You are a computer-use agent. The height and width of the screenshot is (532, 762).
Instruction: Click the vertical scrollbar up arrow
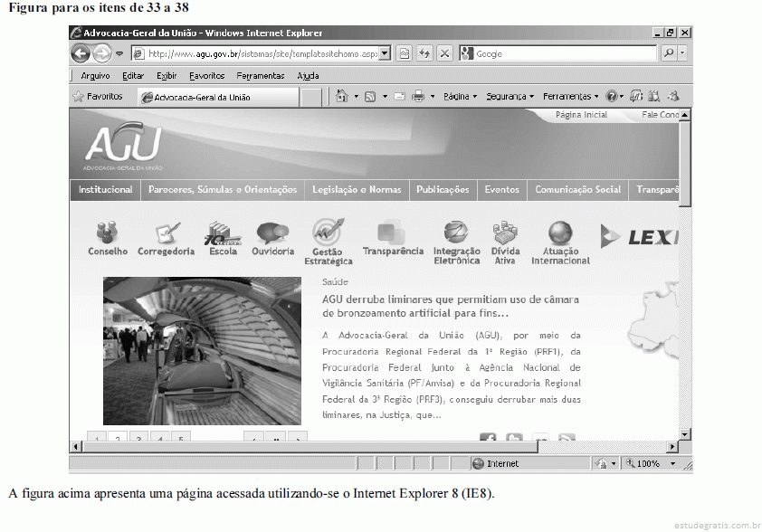click(x=685, y=115)
